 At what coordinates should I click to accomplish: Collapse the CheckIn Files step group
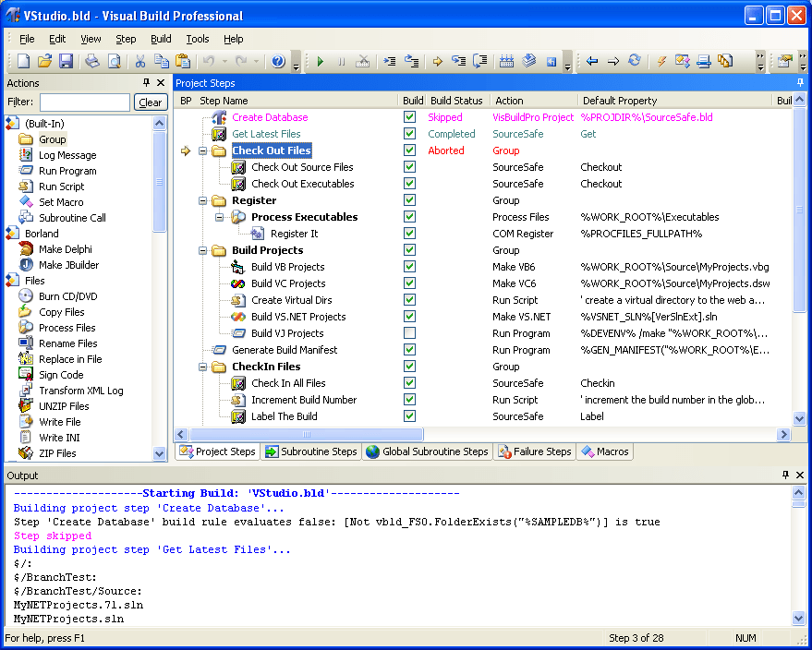click(x=204, y=367)
